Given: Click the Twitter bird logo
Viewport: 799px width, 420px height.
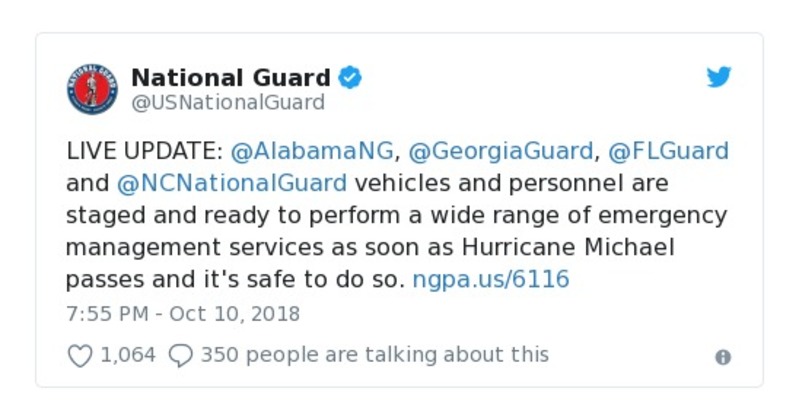Looking at the screenshot, I should click(x=719, y=77).
